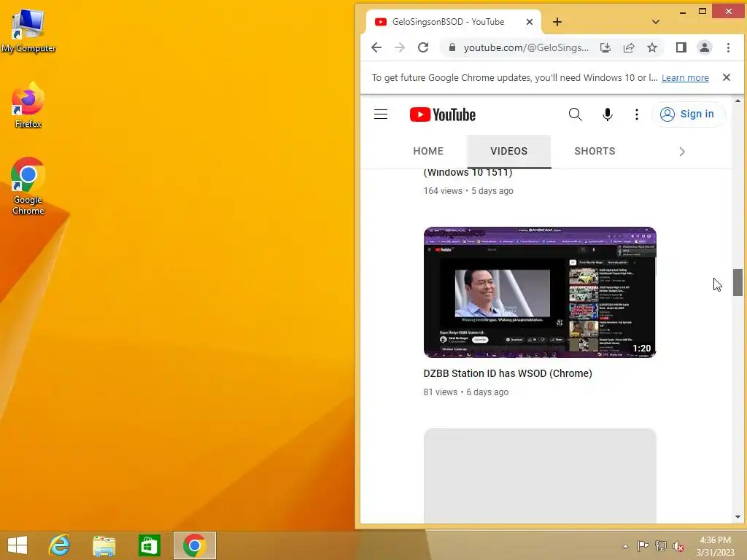Go to YouTube home via logo

pyautogui.click(x=443, y=114)
